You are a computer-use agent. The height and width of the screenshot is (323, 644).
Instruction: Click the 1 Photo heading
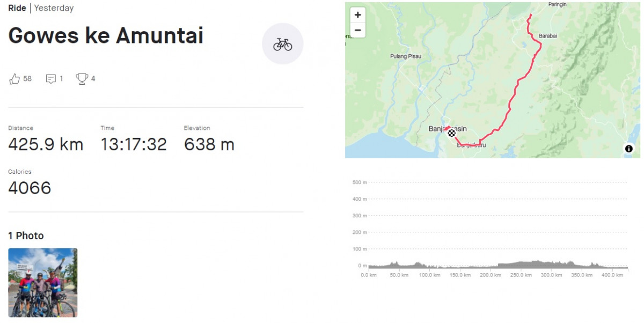[26, 236]
